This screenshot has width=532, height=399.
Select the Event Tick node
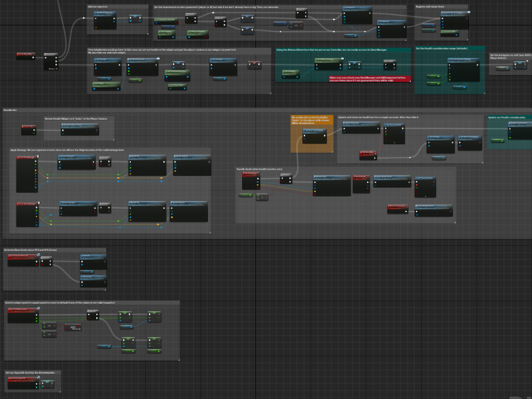[29, 130]
